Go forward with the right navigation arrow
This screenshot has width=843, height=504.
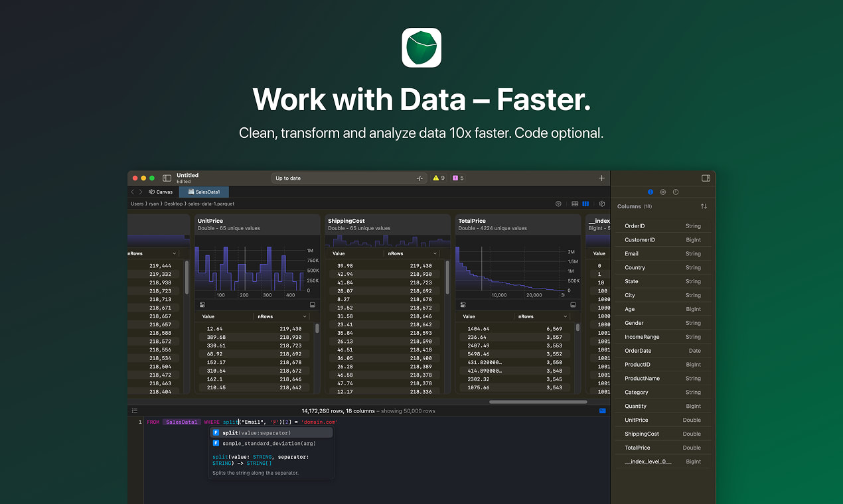click(140, 192)
